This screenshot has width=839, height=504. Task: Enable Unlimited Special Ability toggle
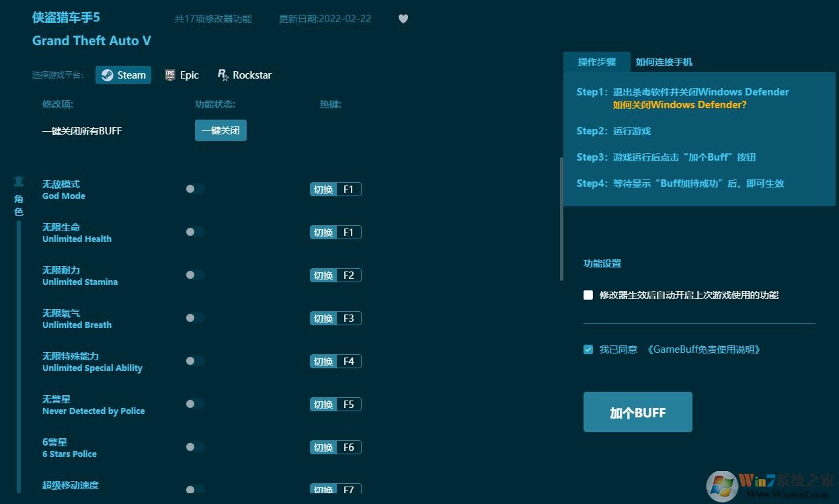coord(195,361)
